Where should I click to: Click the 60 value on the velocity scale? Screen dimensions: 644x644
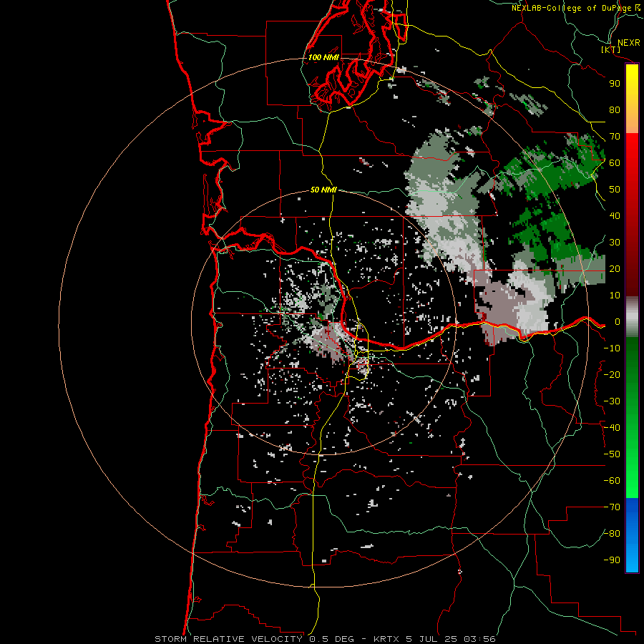point(615,163)
